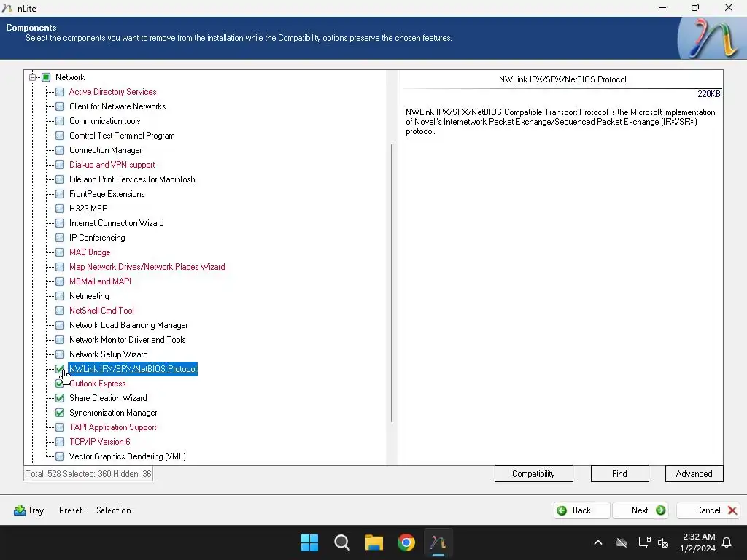Click the red X Cancel icon
This screenshot has height=560, width=747.
click(732, 510)
